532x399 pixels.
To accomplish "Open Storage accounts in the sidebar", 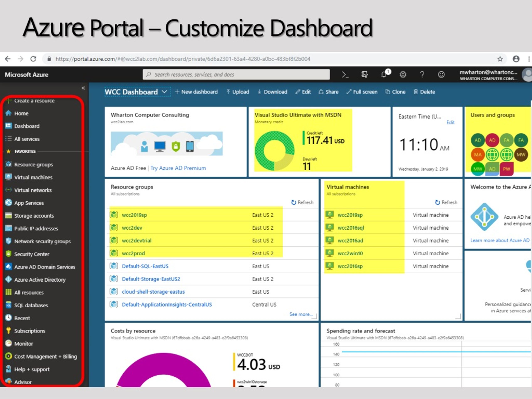I will (x=29, y=216).
